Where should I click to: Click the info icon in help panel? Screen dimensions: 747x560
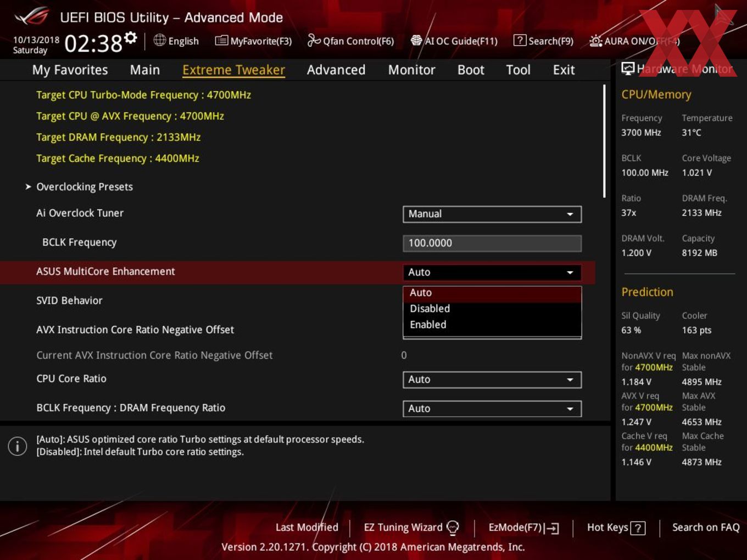pos(18,446)
